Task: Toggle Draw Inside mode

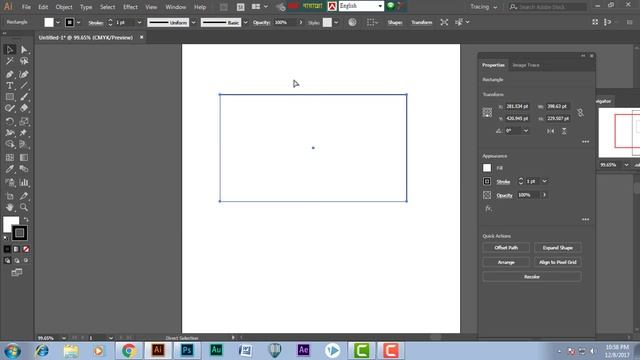Action: point(26,260)
